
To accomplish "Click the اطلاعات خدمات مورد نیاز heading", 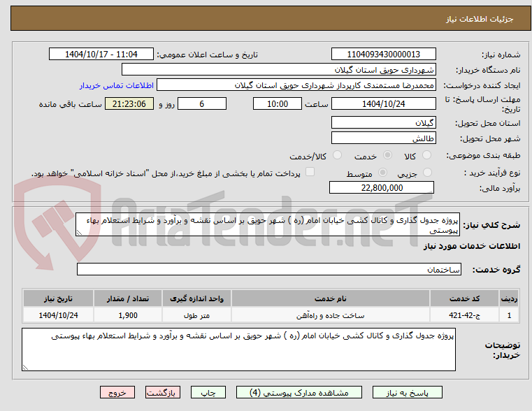I will (472, 246).
